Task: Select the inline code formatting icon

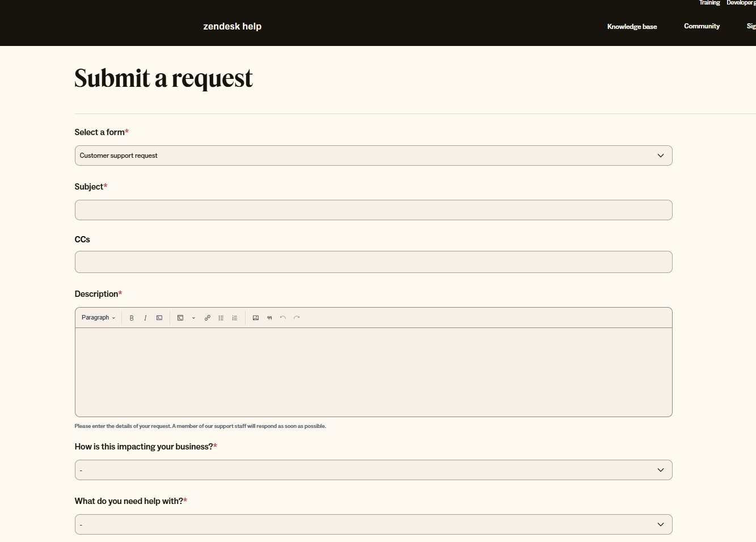Action: click(159, 317)
